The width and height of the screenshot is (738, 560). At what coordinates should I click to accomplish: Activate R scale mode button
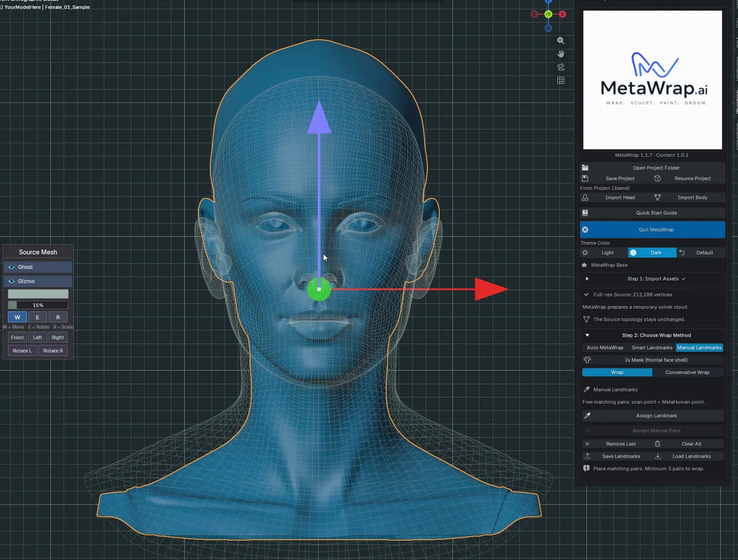point(58,317)
